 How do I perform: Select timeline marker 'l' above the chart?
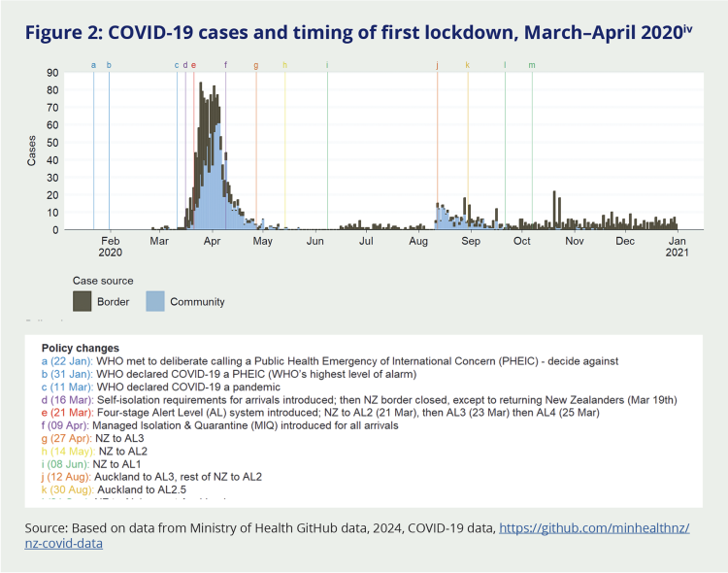point(505,65)
